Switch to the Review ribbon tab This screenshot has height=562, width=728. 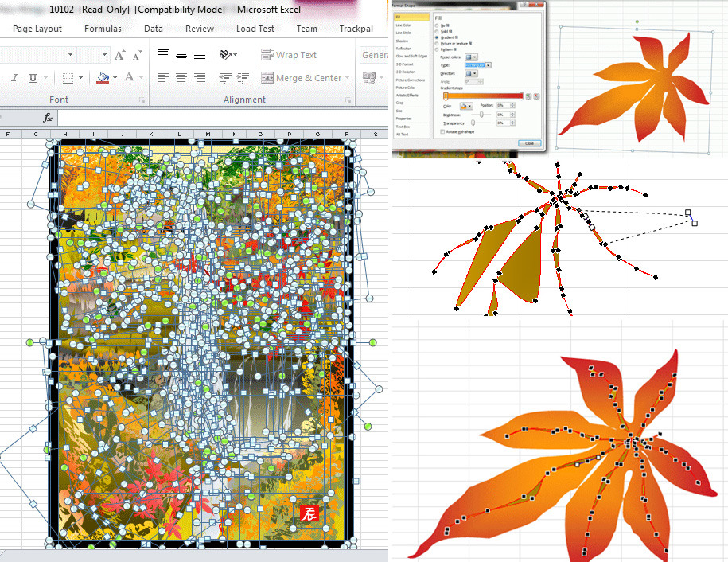[x=199, y=29]
